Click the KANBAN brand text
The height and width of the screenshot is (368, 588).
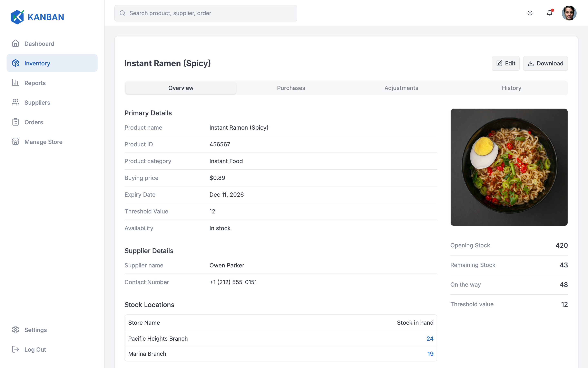coord(46,17)
